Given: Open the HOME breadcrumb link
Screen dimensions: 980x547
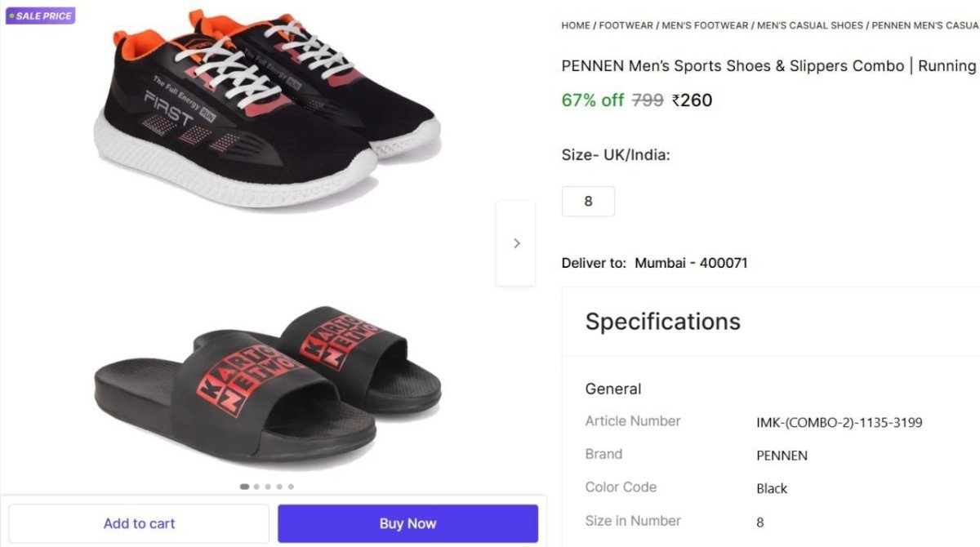Looking at the screenshot, I should 575,25.
